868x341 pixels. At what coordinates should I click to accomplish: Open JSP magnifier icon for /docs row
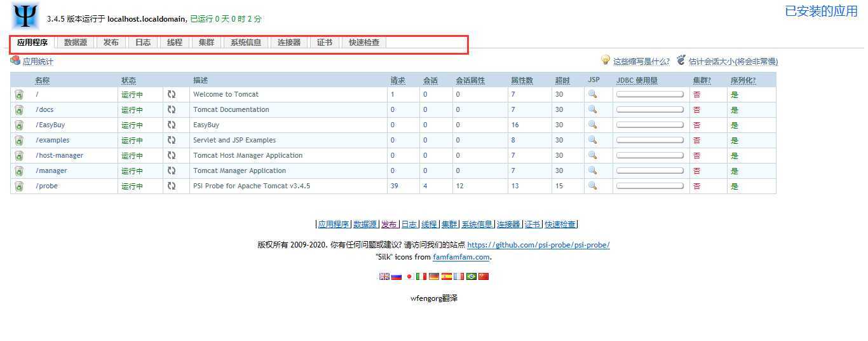click(x=592, y=109)
